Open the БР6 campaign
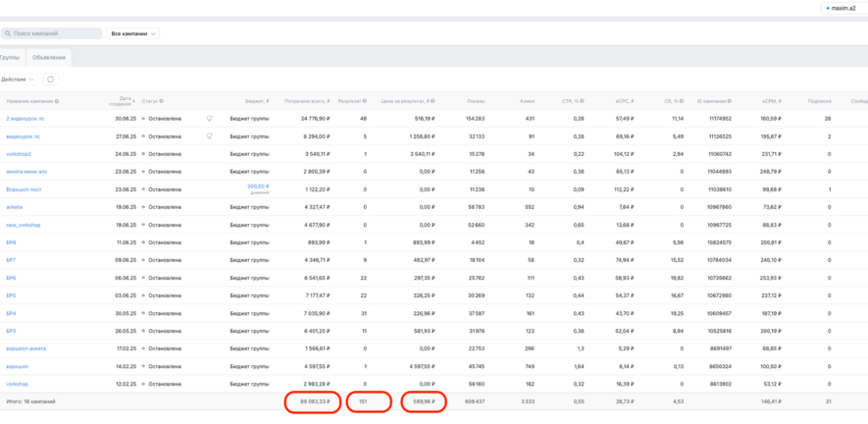Viewport: 868px width, 424px height. pos(11,278)
